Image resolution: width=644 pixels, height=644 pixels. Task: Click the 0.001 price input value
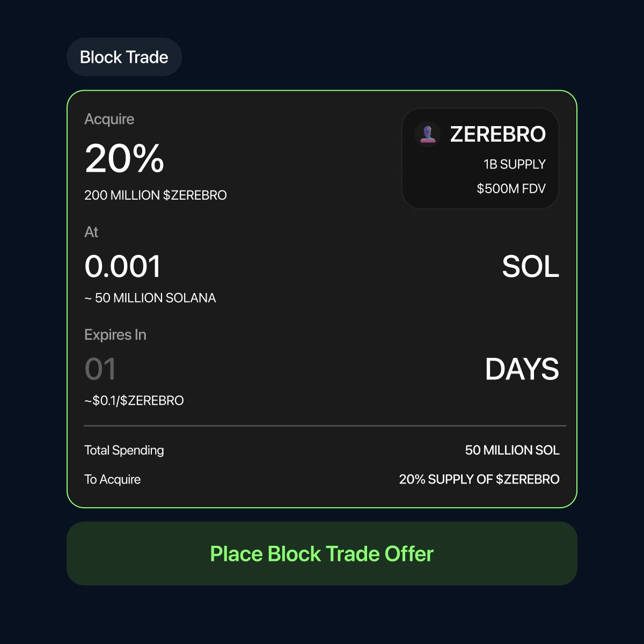coord(123,267)
